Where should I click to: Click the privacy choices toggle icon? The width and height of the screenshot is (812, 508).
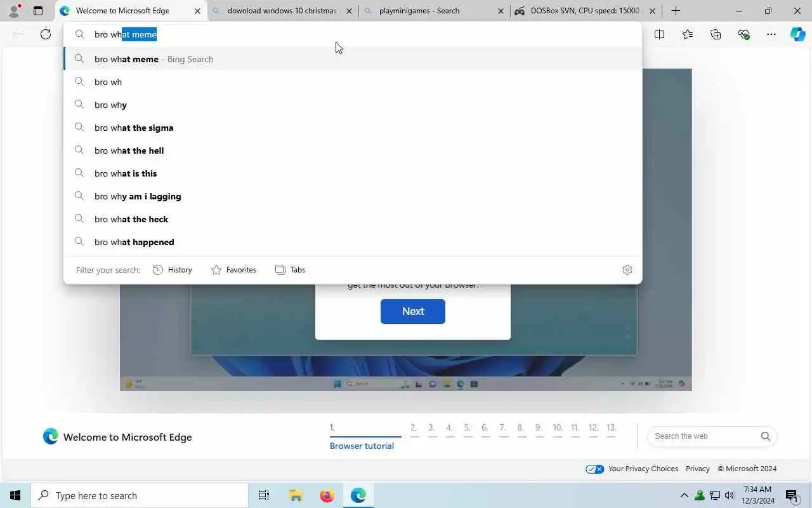click(595, 469)
